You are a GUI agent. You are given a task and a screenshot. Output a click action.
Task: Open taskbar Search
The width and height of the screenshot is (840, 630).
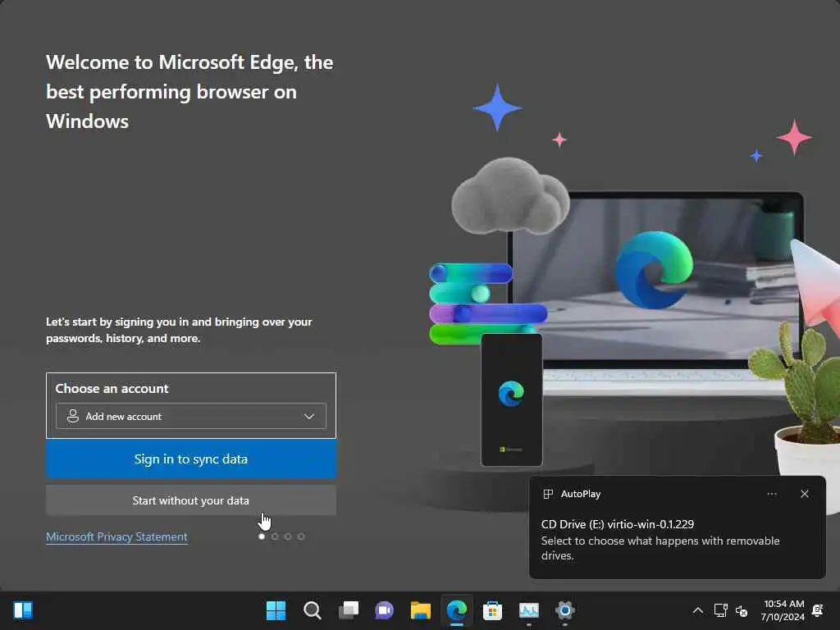click(313, 610)
